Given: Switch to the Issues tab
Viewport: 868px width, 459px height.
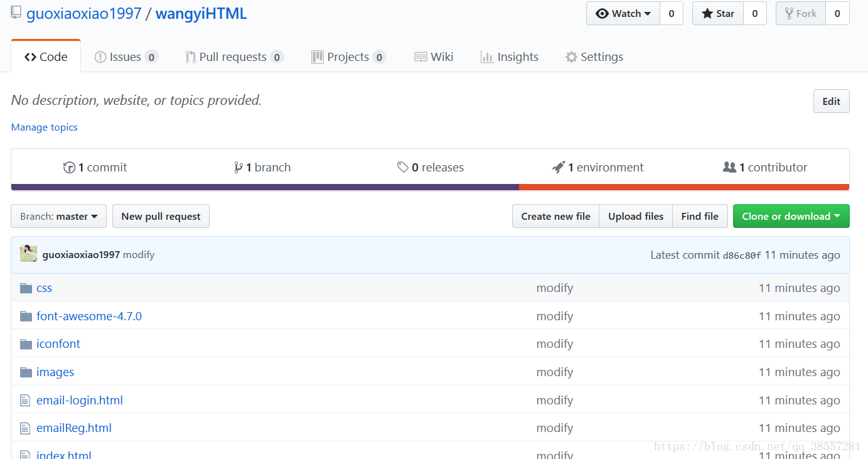Looking at the screenshot, I should 126,57.
